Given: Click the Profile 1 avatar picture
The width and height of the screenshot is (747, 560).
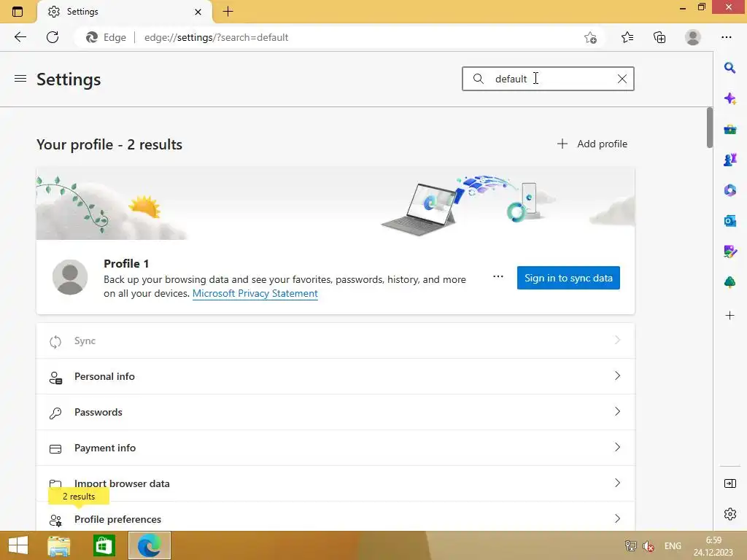Looking at the screenshot, I should pyautogui.click(x=70, y=277).
